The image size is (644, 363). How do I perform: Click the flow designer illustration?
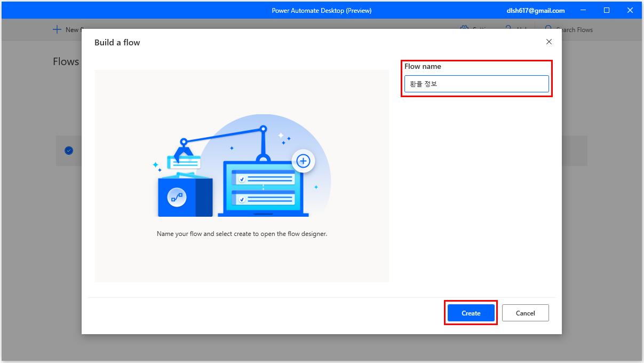242,165
